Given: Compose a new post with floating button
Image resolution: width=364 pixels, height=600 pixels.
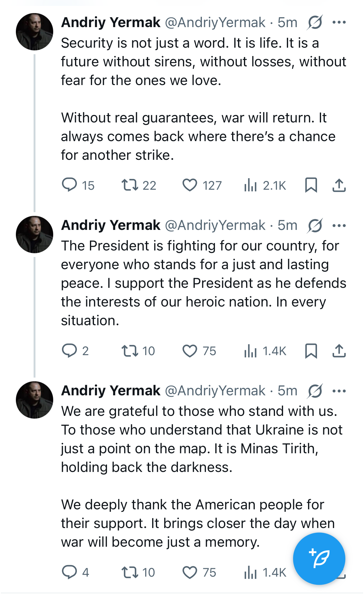Looking at the screenshot, I should click(x=319, y=559).
